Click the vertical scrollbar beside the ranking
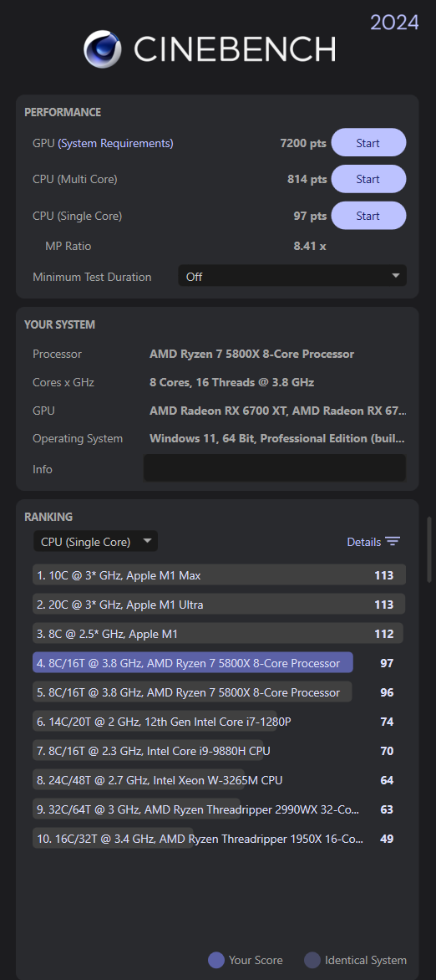This screenshot has width=436, height=980. 428,549
